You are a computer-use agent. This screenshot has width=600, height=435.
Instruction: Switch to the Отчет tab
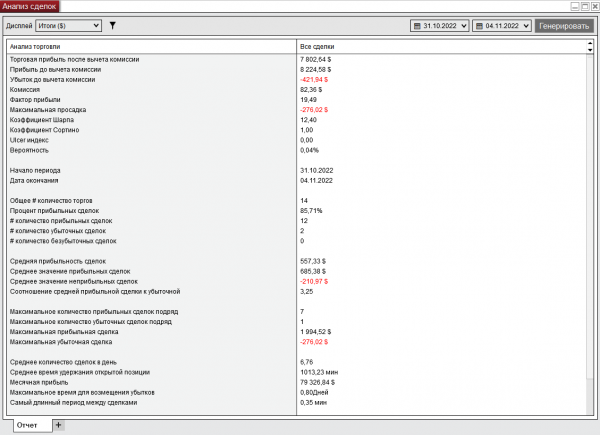(x=33, y=425)
